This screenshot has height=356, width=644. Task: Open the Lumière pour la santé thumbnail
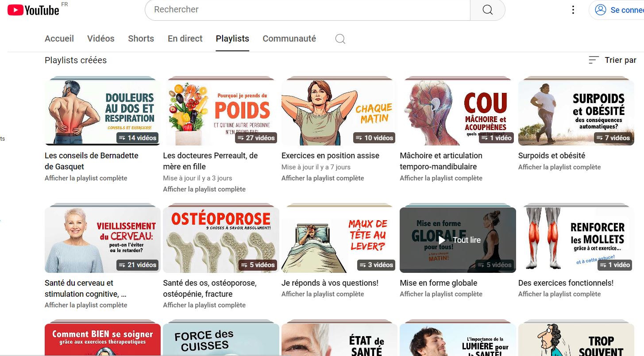pyautogui.click(x=458, y=340)
